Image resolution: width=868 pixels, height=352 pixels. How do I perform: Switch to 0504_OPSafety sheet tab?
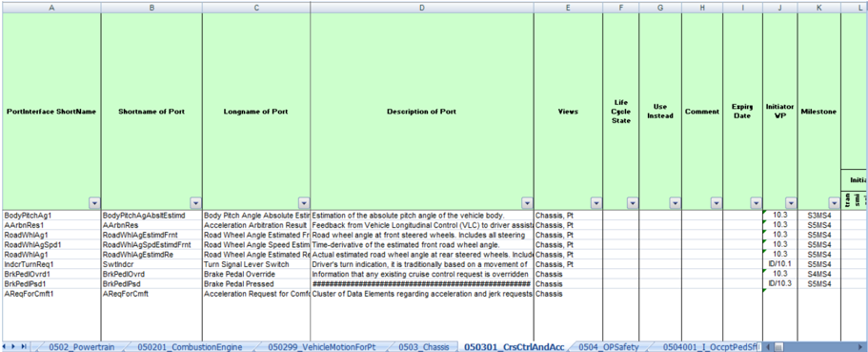pos(609,347)
